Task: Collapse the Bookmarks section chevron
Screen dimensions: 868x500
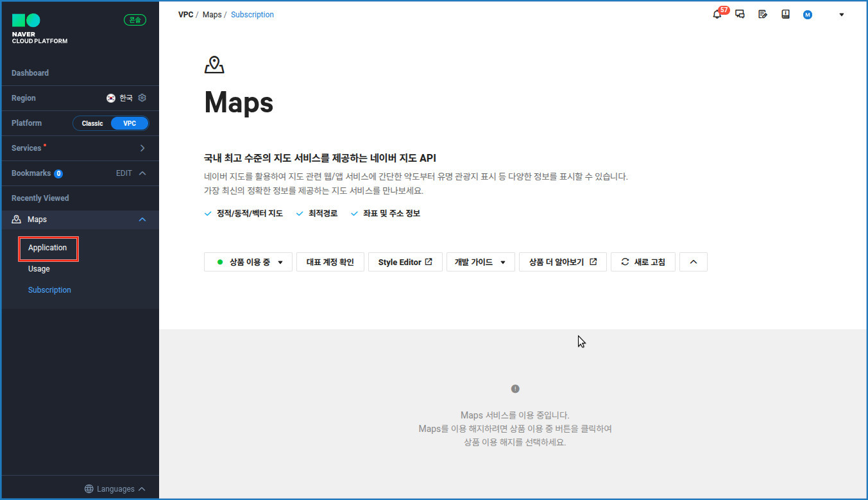Action: (x=142, y=173)
